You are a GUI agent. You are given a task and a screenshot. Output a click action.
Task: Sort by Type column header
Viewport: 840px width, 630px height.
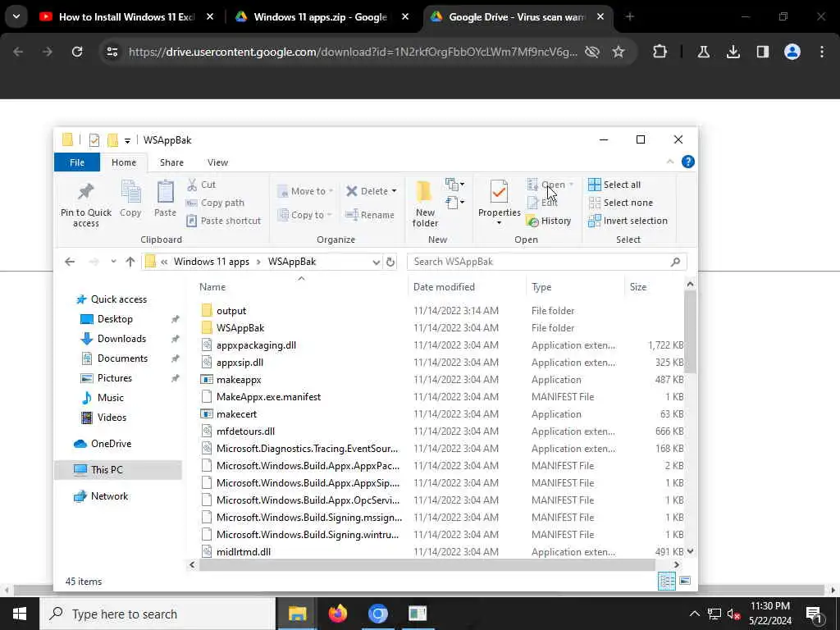(x=541, y=287)
